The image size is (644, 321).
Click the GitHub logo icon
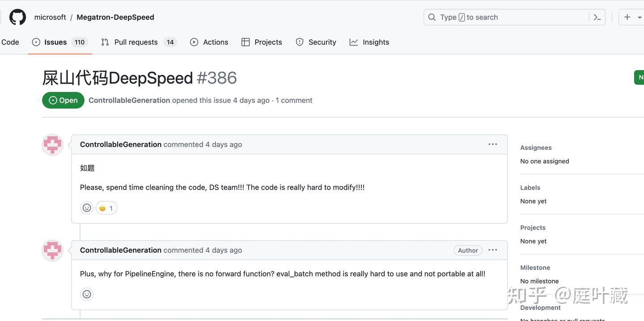(18, 17)
